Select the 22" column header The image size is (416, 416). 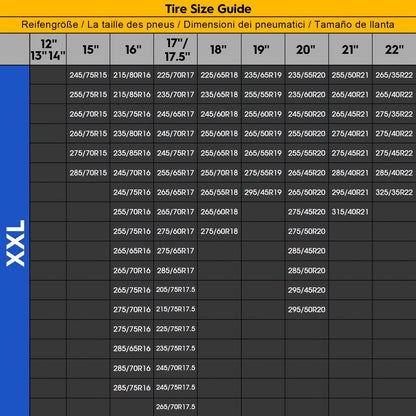click(x=394, y=50)
